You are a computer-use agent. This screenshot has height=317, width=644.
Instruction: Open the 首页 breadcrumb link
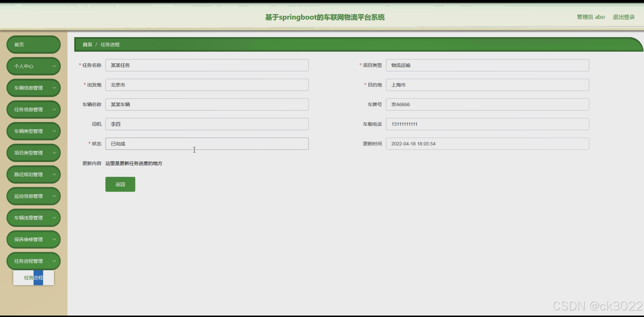[x=87, y=44]
